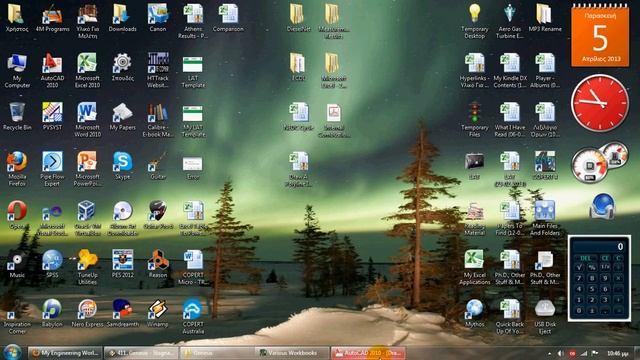Viewport: 640px width, 360px height.
Task: Click the red analog clock gadget
Action: pyautogui.click(x=600, y=103)
